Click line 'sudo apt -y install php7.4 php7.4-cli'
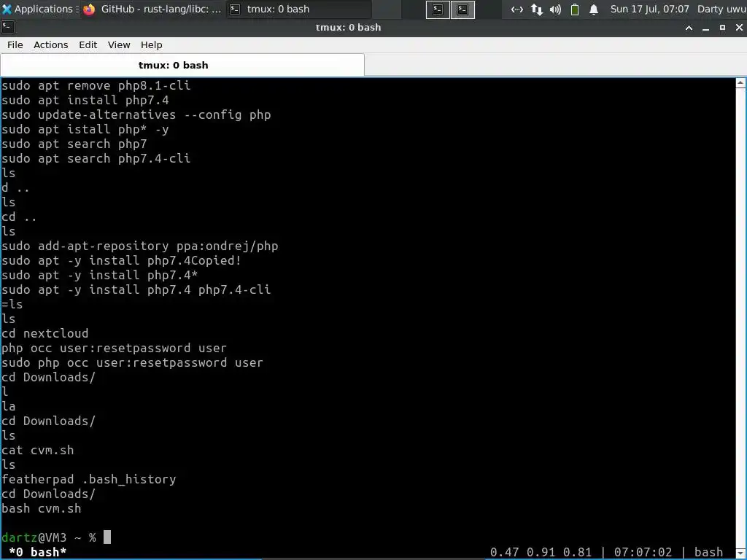 click(x=136, y=289)
